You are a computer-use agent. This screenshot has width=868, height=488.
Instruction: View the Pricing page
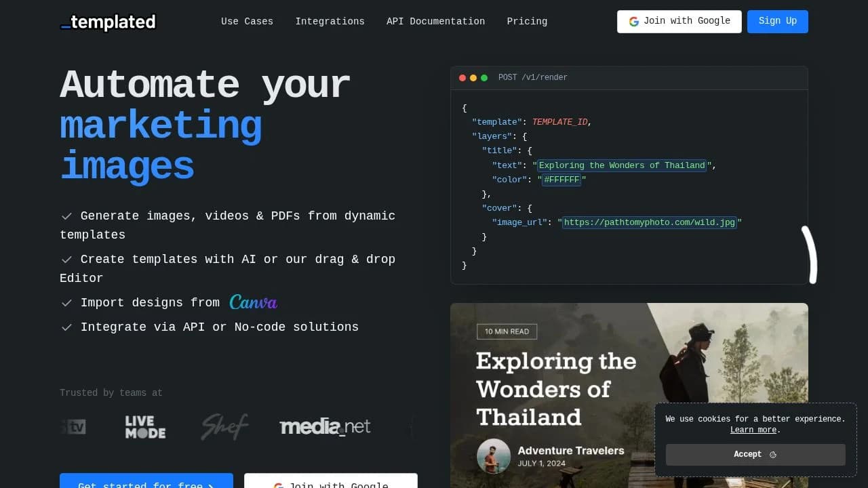point(527,21)
